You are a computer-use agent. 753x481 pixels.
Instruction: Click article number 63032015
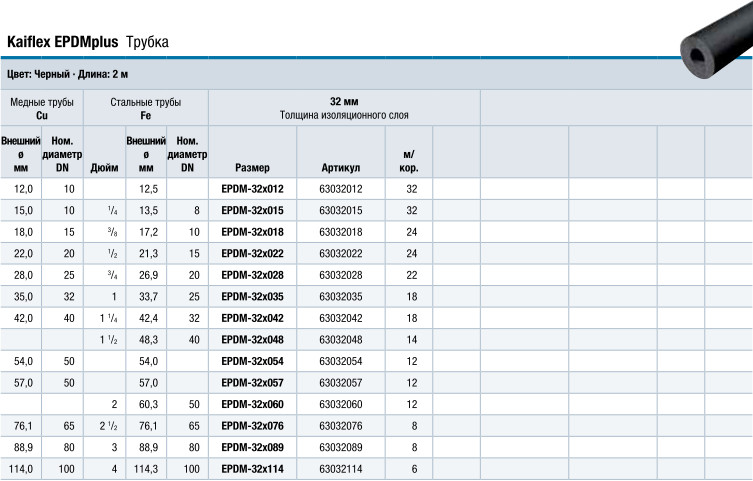tap(340, 211)
